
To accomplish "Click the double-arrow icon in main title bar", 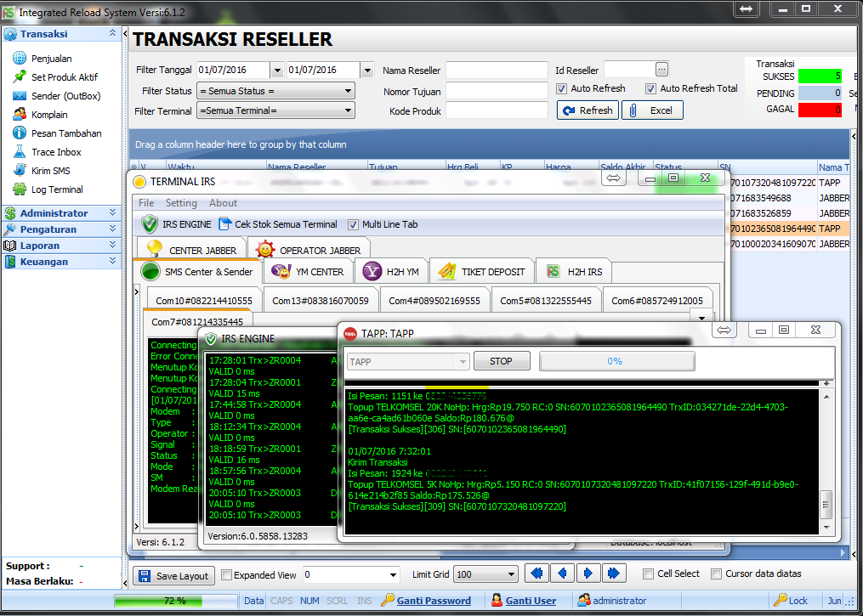I will 747,8.
